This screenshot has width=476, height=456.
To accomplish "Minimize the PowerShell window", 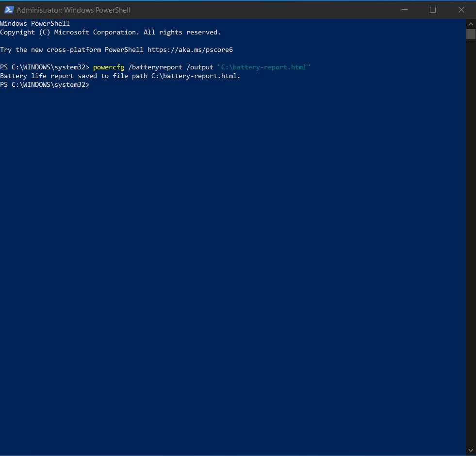I will (404, 10).
